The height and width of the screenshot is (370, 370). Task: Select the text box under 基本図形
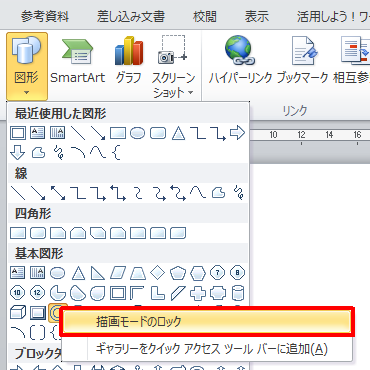18,273
